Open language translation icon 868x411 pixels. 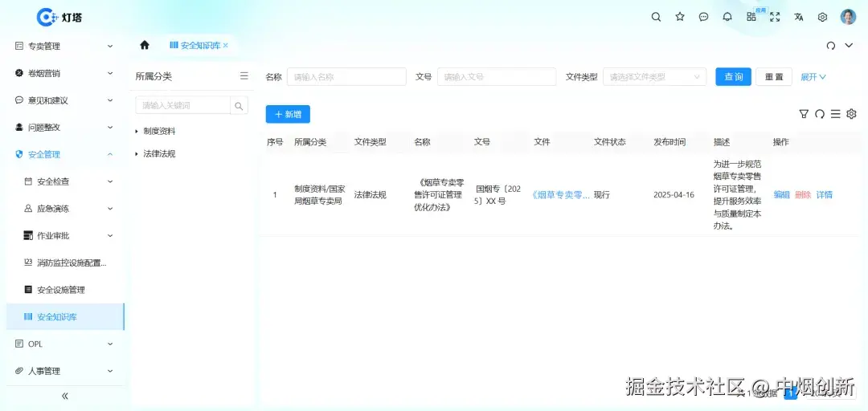(798, 17)
